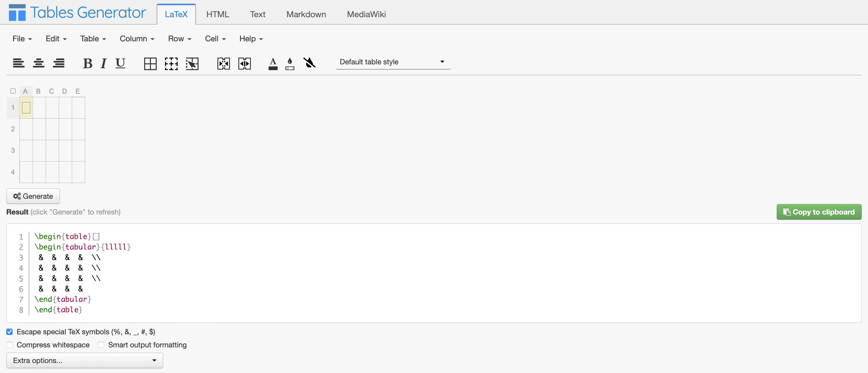Select column B header
This screenshot has height=373, width=868.
coord(38,91)
